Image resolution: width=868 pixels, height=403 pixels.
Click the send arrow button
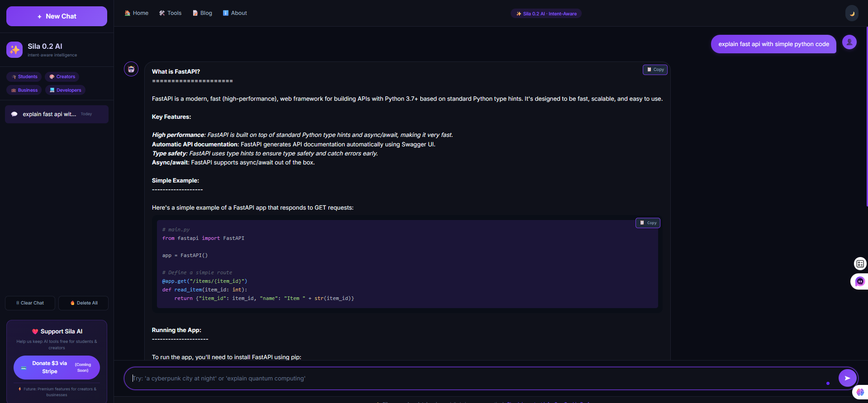click(x=847, y=378)
